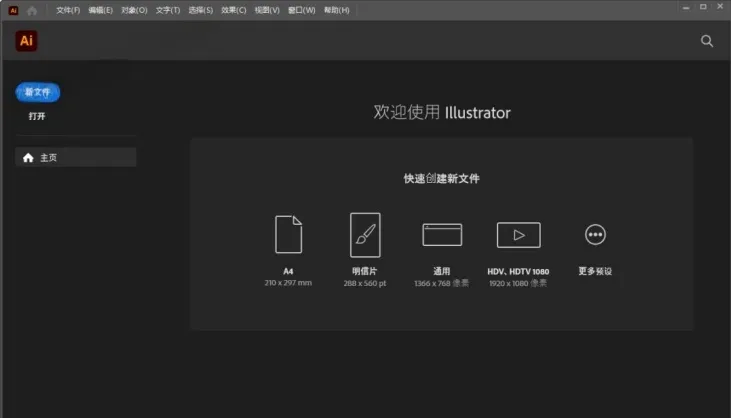Select the A4 document preset icon
This screenshot has width=731, height=418.
tap(288, 234)
